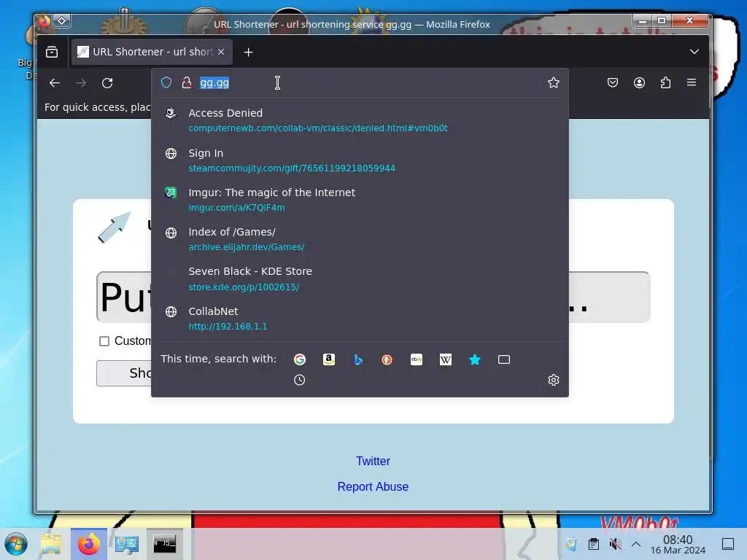
Task: Unmute audio via the volume tray icon
Action: coord(615,544)
